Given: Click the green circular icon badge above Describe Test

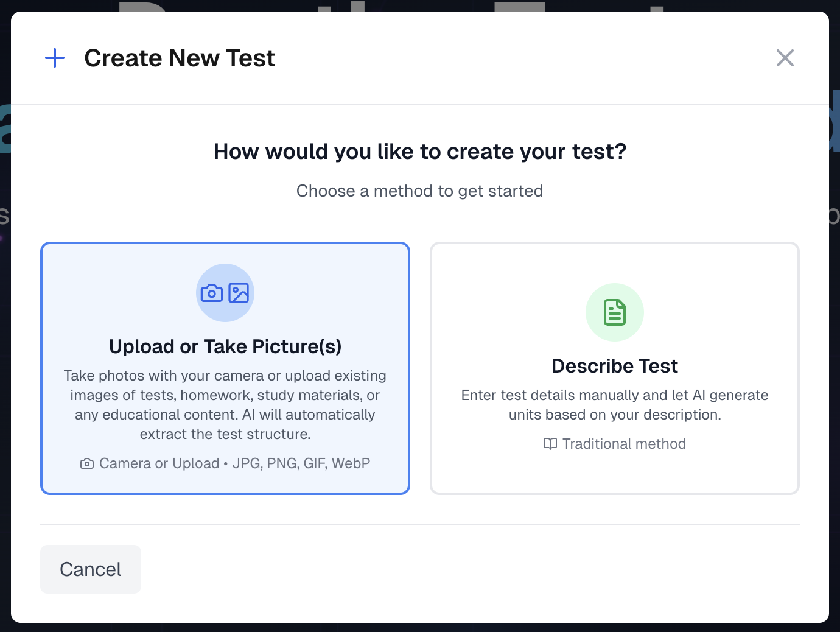Looking at the screenshot, I should point(615,312).
